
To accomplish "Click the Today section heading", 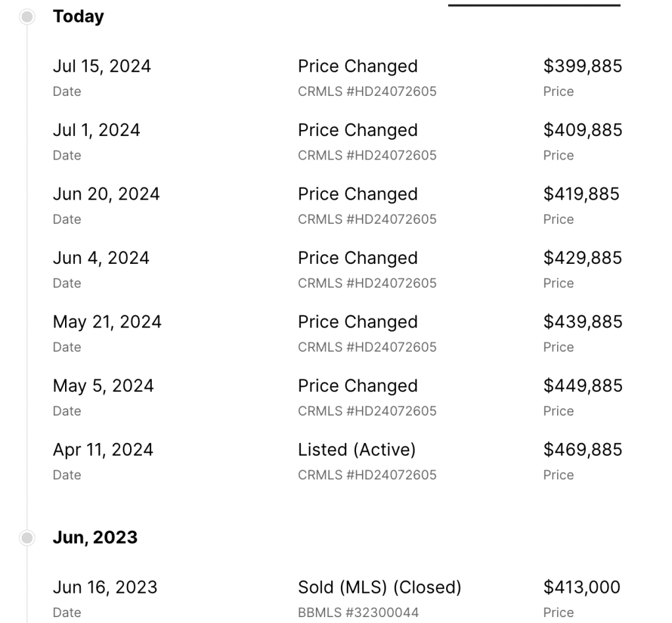I will [78, 17].
